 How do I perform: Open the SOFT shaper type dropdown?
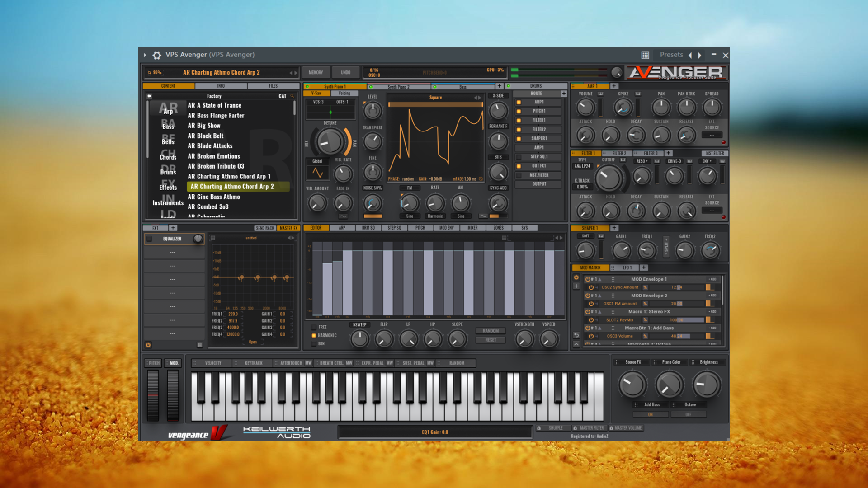coord(585,236)
